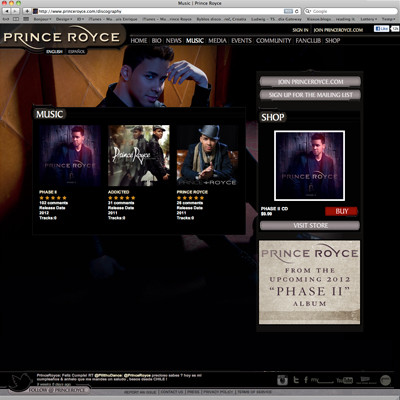Viewport: 400px width, 400px height.
Task: Click the JOIN PRINCEROYCE.COM sidebar button
Action: (310, 82)
